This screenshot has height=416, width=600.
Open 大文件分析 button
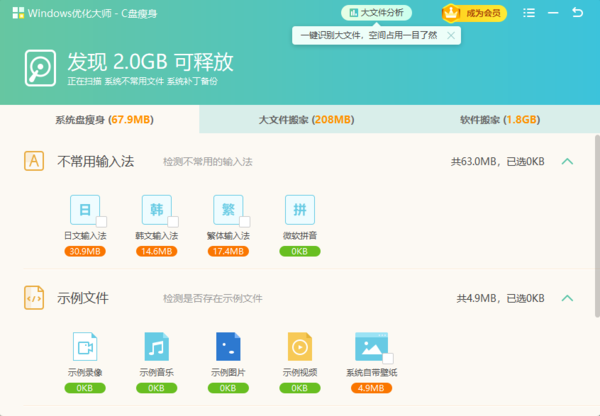pos(376,13)
